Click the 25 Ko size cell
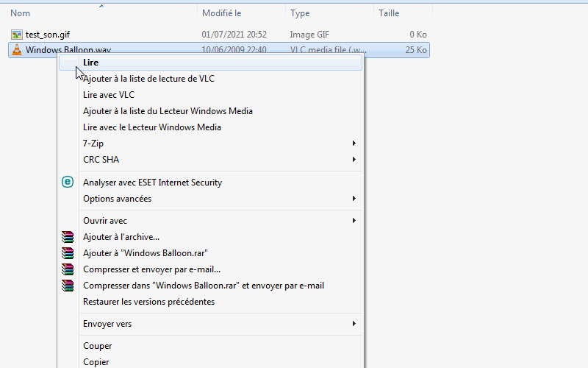This screenshot has height=368, width=588. 416,49
